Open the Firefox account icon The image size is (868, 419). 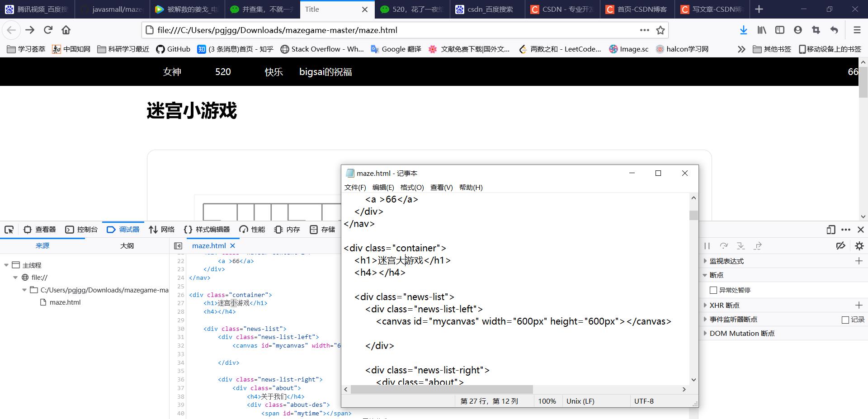coord(798,30)
